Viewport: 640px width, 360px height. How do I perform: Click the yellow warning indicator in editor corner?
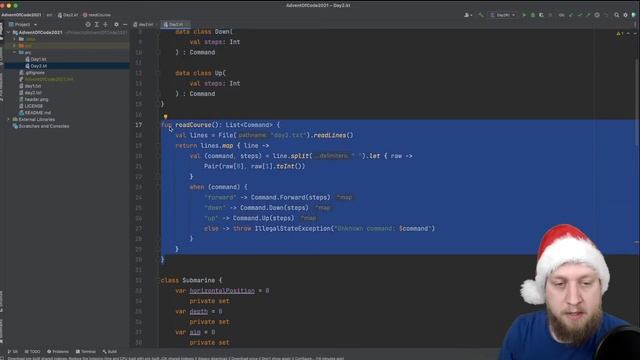coord(619,33)
